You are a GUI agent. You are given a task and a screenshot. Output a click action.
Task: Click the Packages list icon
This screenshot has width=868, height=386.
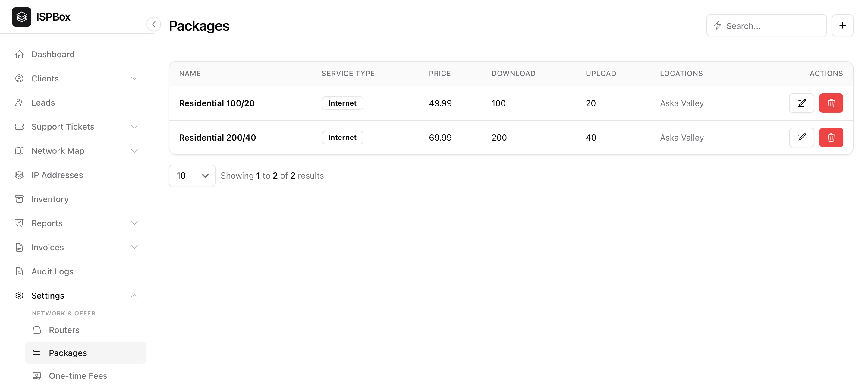(x=37, y=353)
